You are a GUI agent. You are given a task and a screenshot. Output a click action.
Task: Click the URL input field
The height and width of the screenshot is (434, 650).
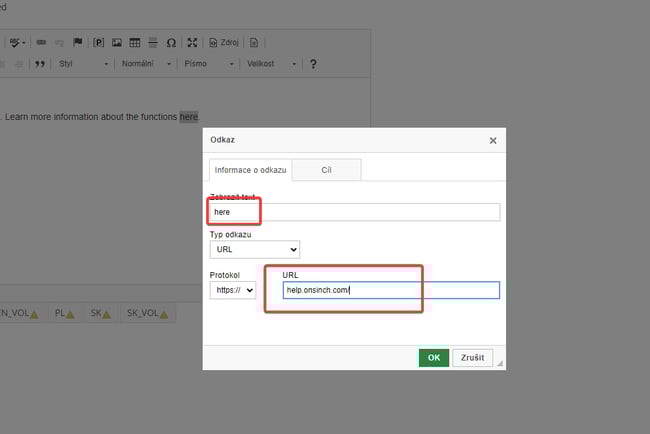tap(391, 290)
